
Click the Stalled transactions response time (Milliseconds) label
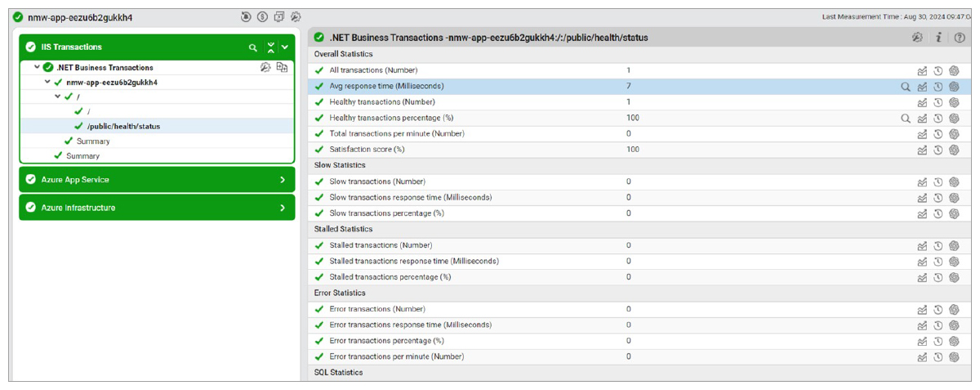coord(414,262)
